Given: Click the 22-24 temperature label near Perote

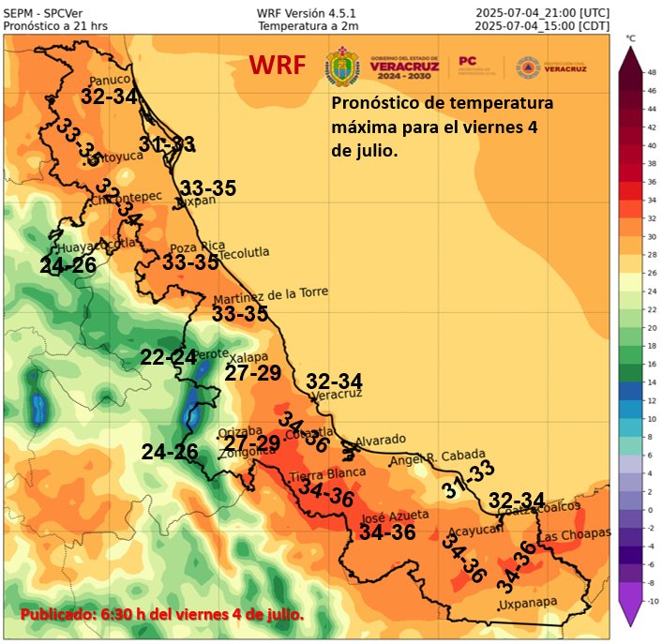Looking at the screenshot, I should (x=169, y=357).
